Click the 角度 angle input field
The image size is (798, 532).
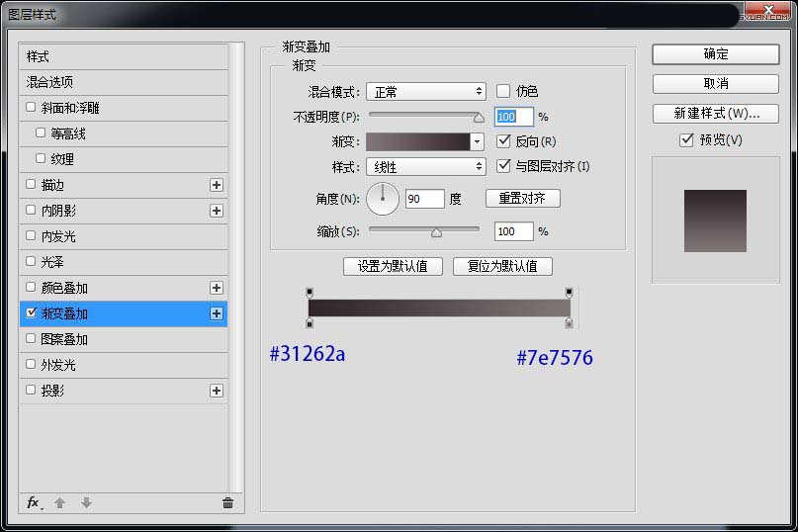[424, 200]
